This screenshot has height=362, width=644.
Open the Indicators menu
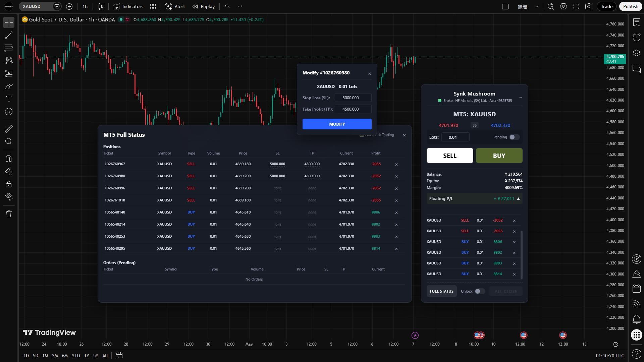(x=128, y=6)
